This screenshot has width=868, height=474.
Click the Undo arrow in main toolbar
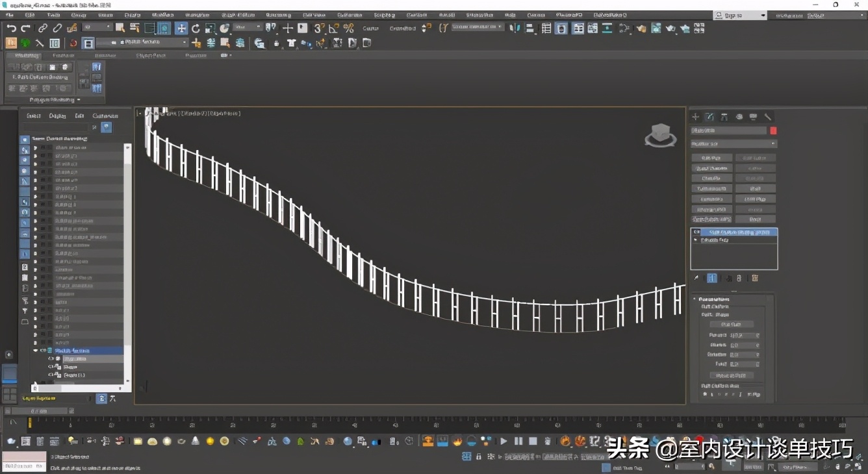coord(11,28)
